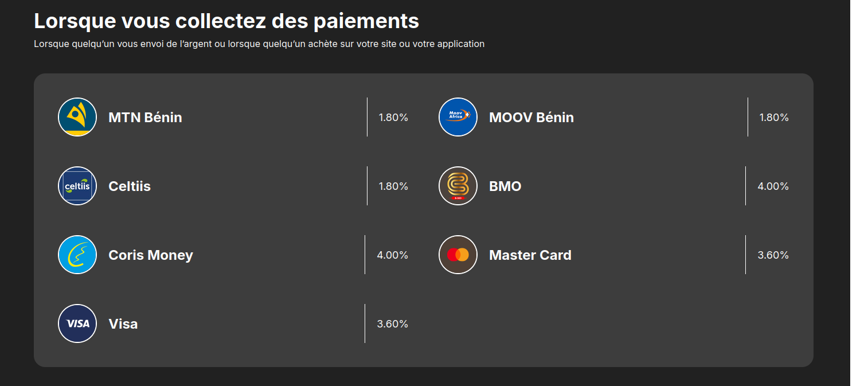This screenshot has width=868, height=386.
Task: Select the Master Card logo icon
Action: pos(458,255)
